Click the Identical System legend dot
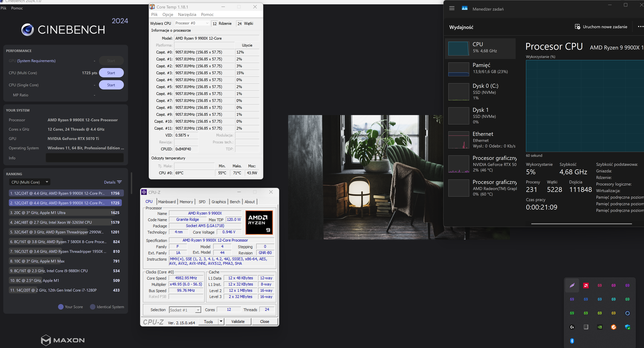644x348 pixels. tap(93, 307)
